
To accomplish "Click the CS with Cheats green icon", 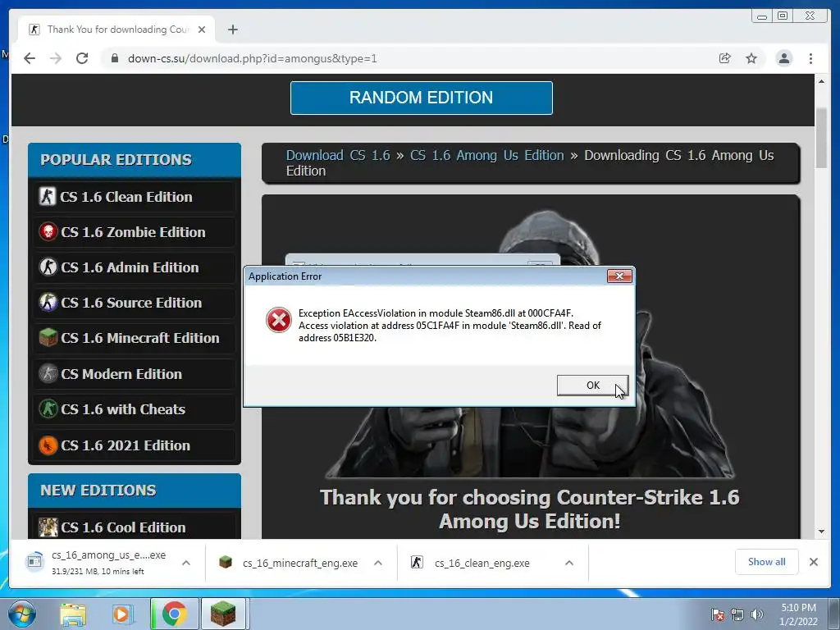I will (48, 409).
